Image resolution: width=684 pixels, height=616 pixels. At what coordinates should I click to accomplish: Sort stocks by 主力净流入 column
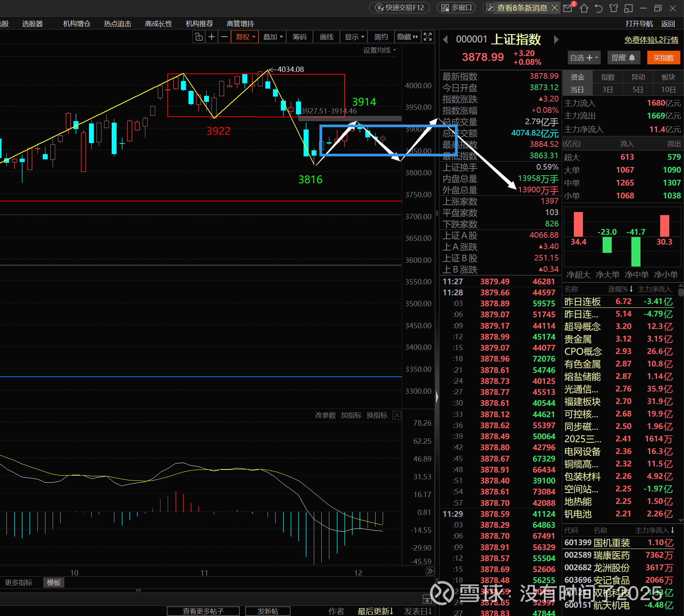(x=655, y=530)
